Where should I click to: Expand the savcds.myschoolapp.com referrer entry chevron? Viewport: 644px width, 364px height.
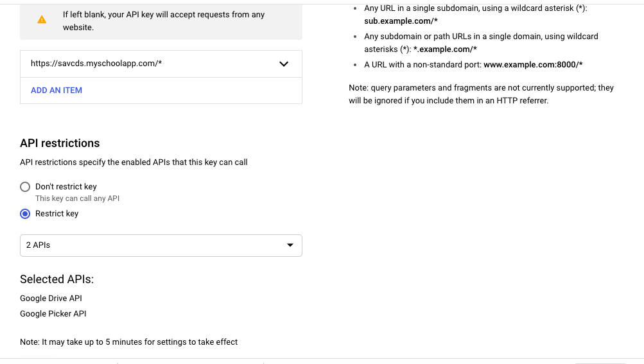[x=284, y=64]
